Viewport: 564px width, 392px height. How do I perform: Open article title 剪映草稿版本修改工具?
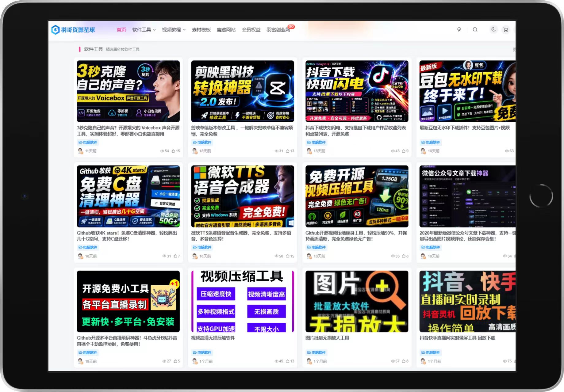point(242,131)
